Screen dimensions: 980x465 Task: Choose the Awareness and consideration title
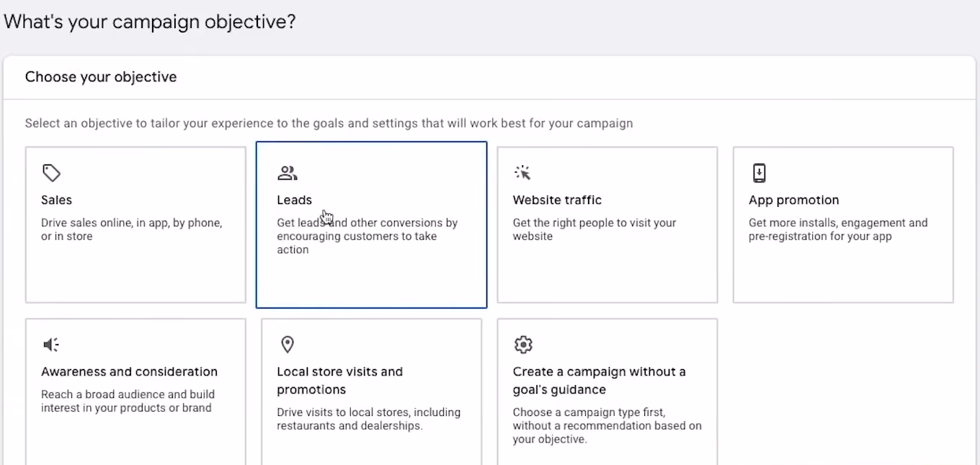129,372
